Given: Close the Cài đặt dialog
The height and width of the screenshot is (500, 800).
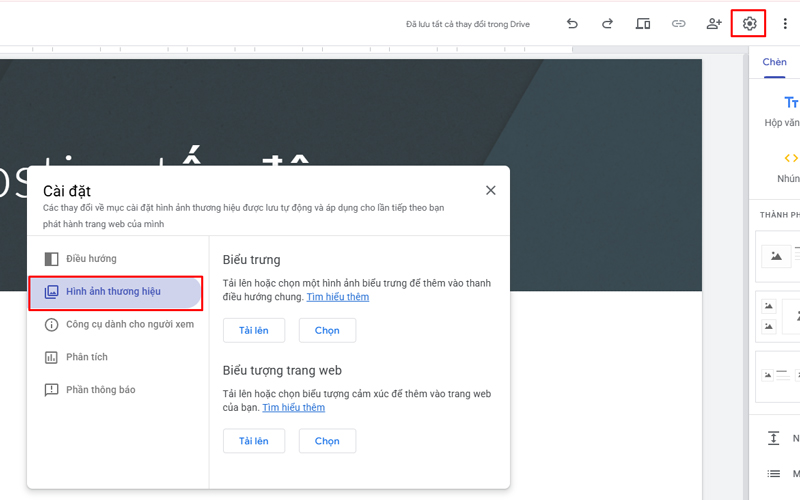Looking at the screenshot, I should tap(490, 190).
